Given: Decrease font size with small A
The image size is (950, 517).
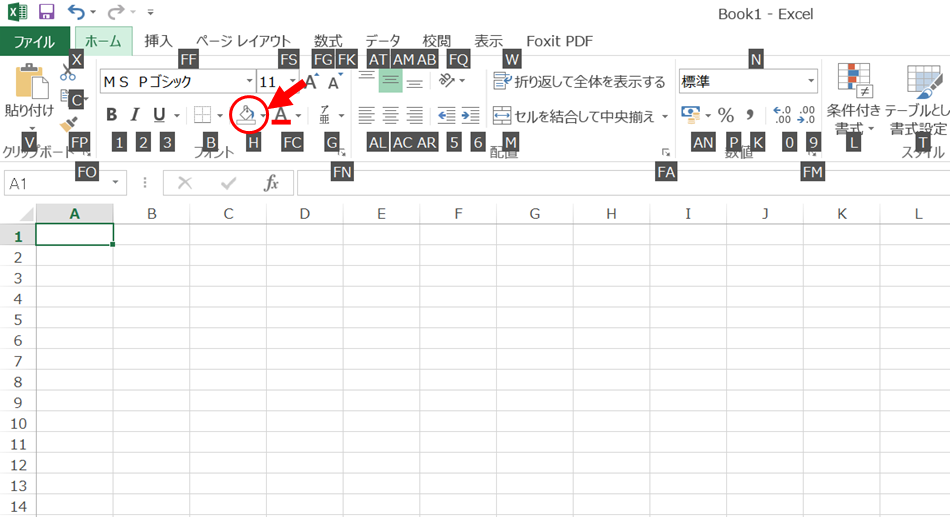Looking at the screenshot, I should coord(334,82).
